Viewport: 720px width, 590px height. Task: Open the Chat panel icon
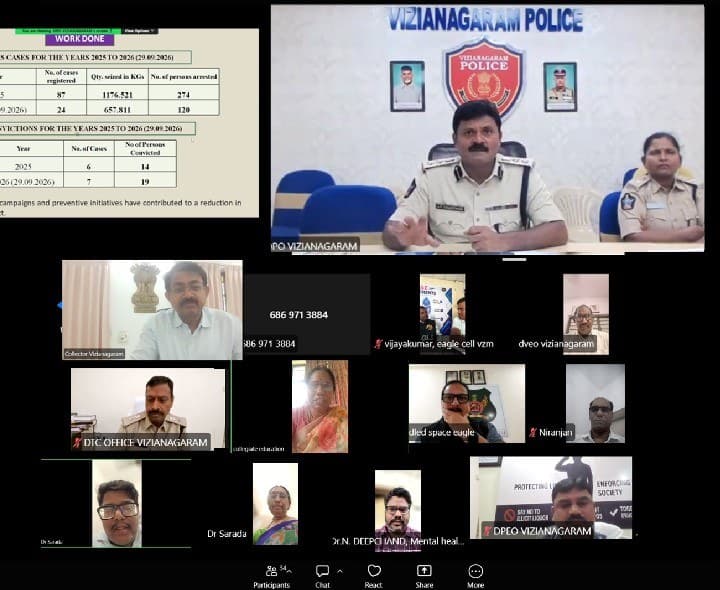point(322,571)
